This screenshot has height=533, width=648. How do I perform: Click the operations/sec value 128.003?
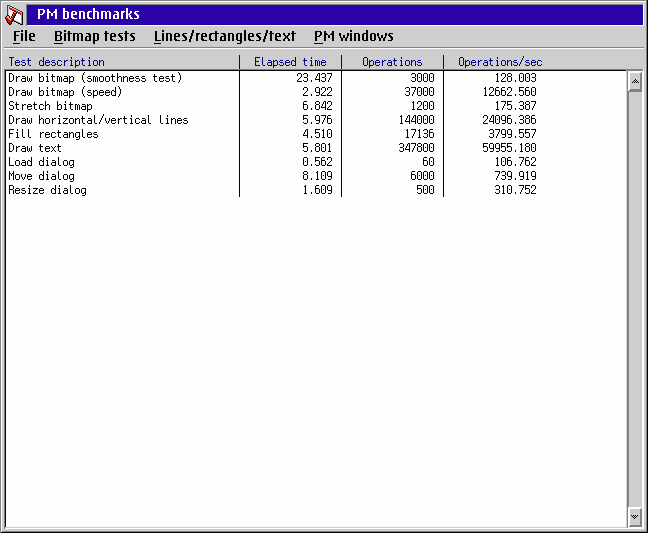pos(515,78)
